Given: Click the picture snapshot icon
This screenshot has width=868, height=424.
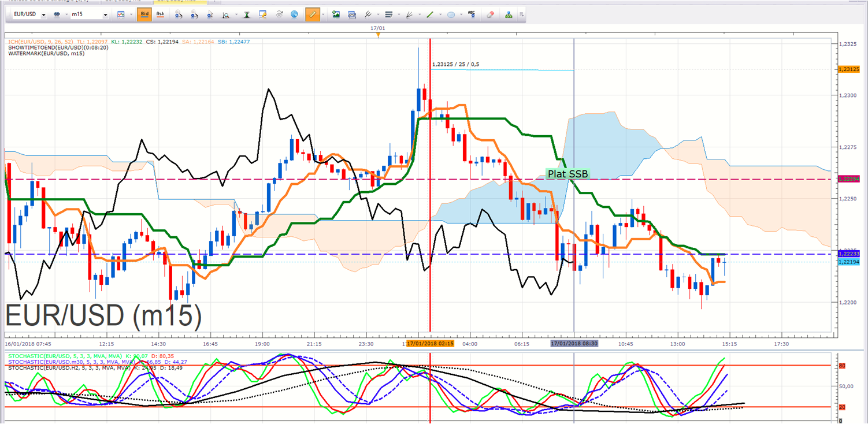Looking at the screenshot, I should coord(336,14).
